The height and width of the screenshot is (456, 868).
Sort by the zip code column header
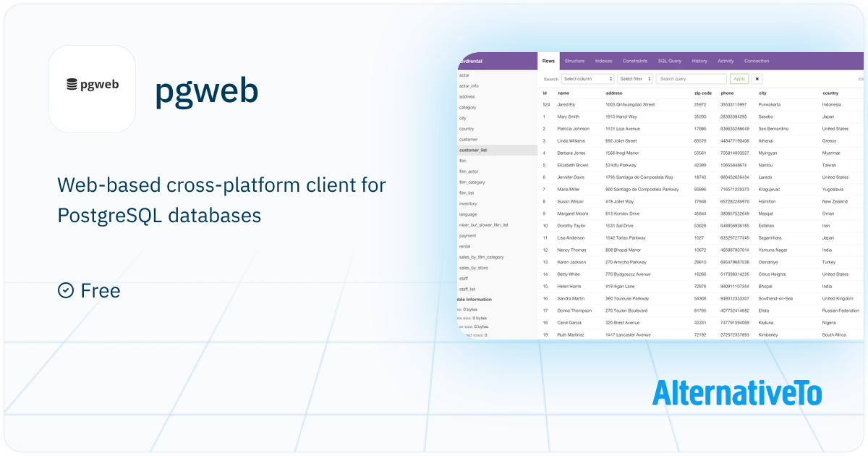pos(703,93)
